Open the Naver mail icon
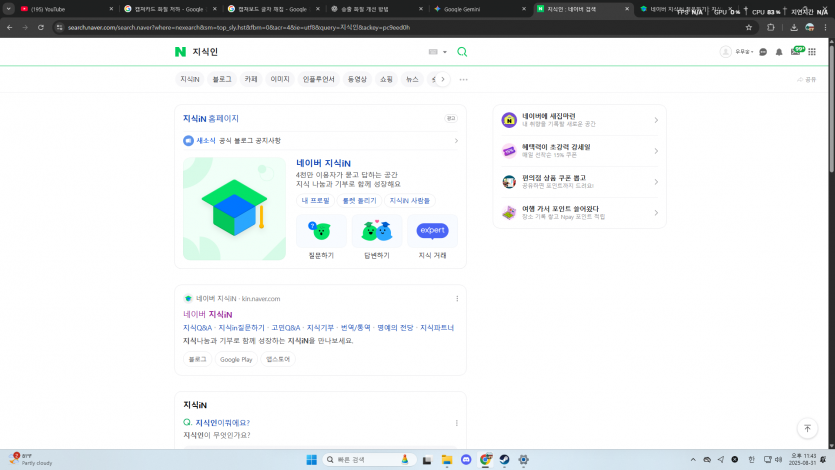 point(796,52)
